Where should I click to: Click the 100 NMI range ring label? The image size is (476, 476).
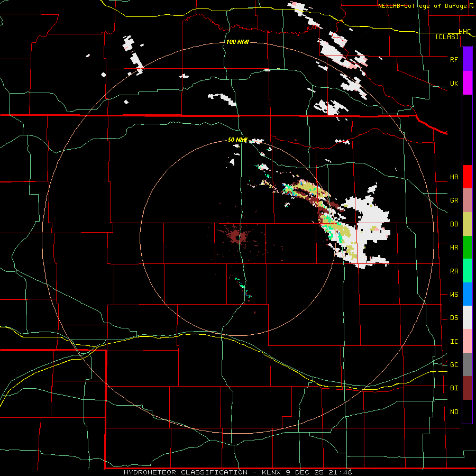(237, 42)
